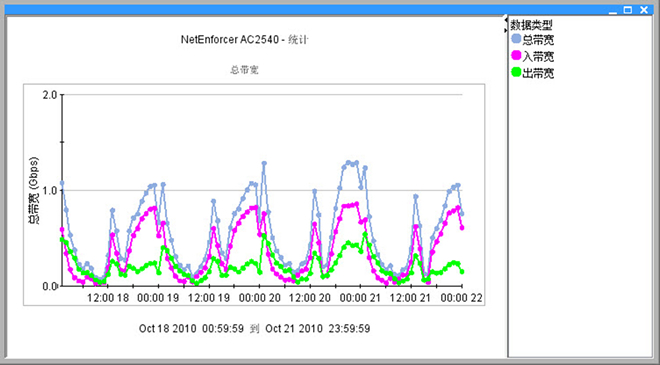Click the 00:00 22 time axis label

point(461,298)
